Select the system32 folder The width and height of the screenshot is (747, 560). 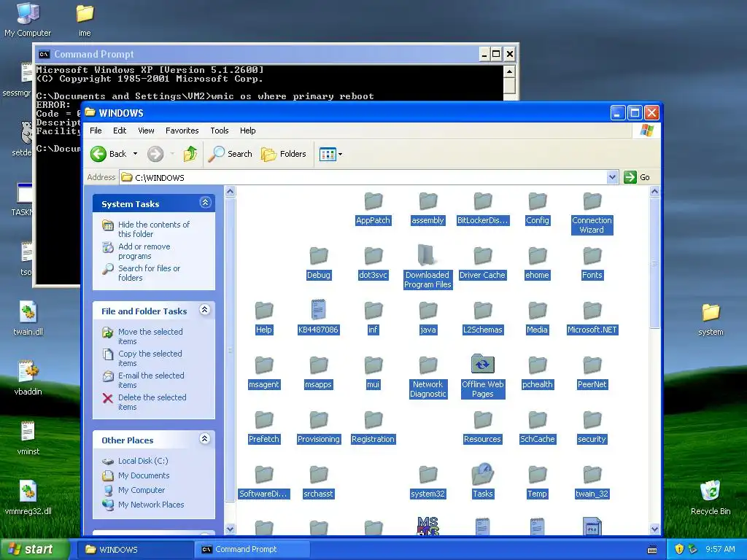point(427,482)
